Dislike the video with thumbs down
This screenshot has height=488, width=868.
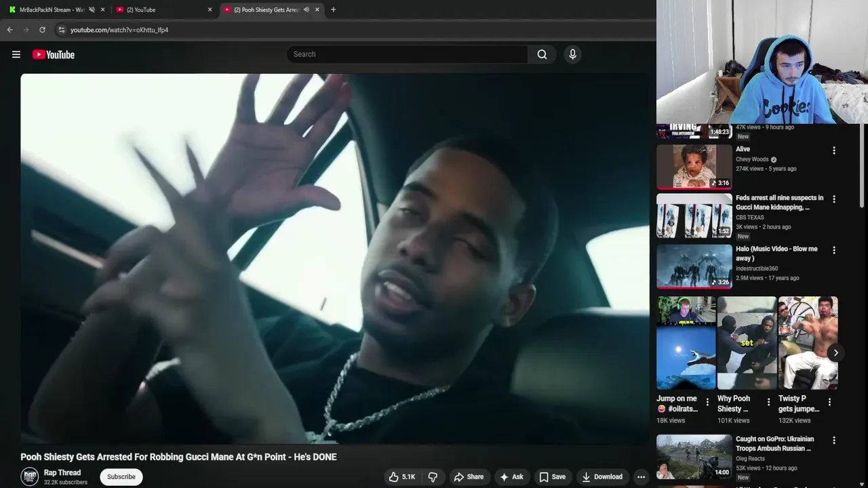click(433, 476)
